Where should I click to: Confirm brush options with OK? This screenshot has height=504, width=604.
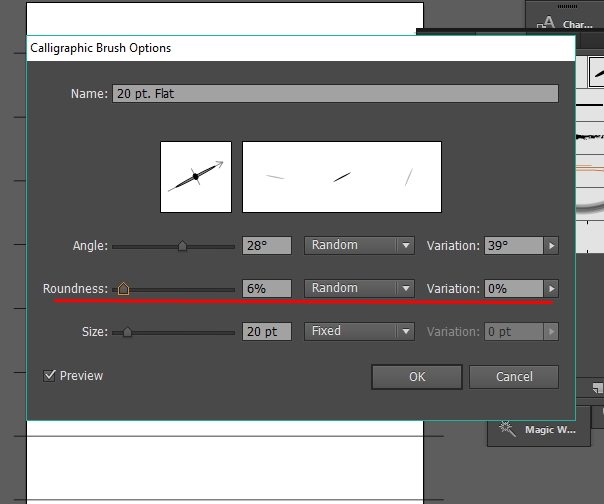click(x=417, y=377)
